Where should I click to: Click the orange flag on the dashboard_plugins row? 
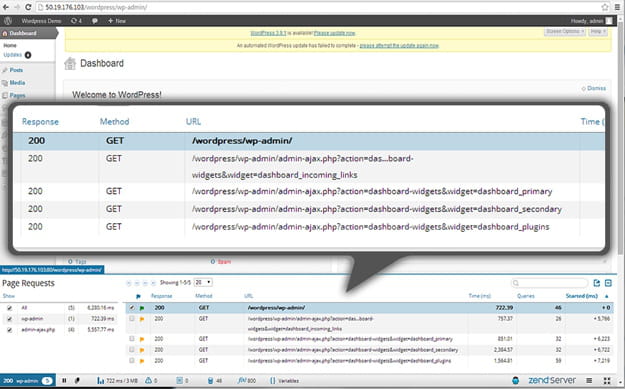pyautogui.click(x=142, y=361)
